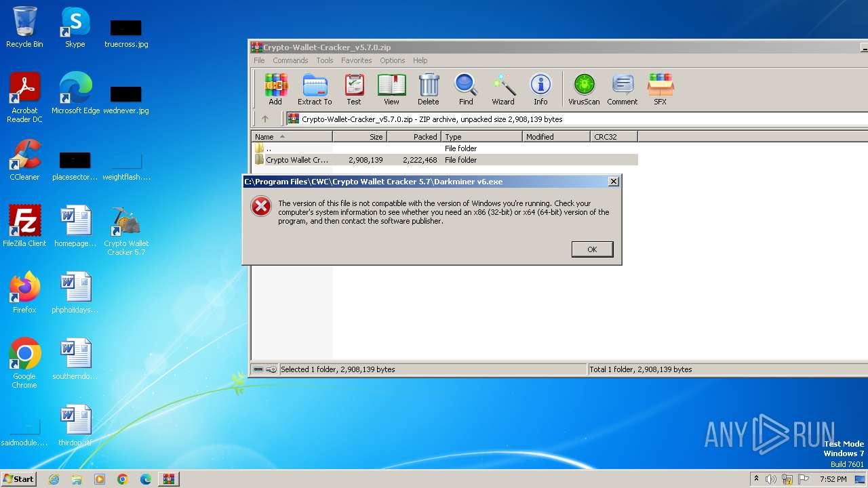Open the View tool in WinRAR
The width and height of the screenshot is (868, 488).
tap(391, 89)
